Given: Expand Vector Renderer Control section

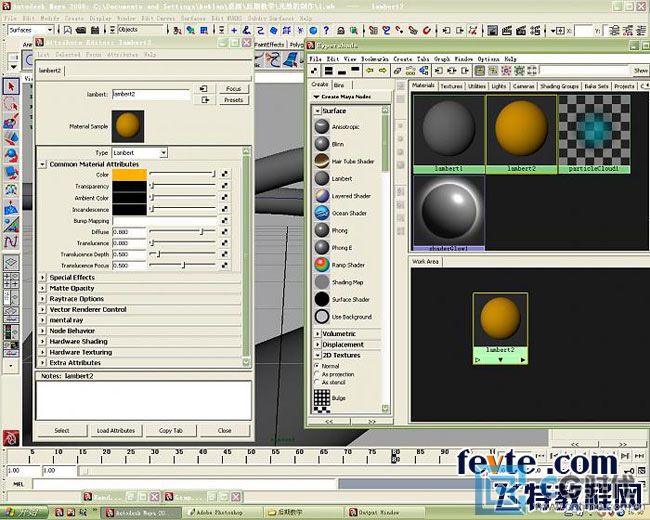Looking at the screenshot, I should (x=42, y=309).
